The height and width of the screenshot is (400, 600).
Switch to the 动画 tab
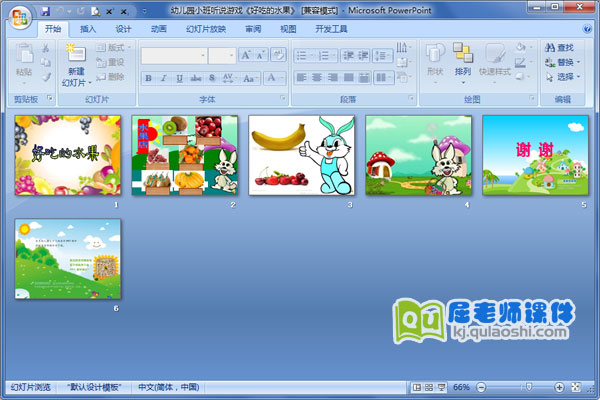click(158, 29)
